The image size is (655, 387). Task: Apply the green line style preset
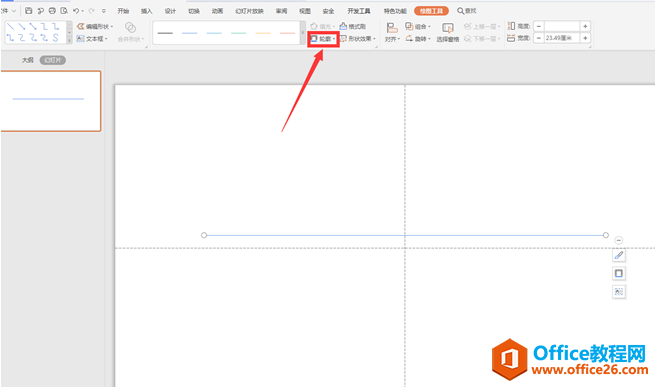click(x=239, y=33)
